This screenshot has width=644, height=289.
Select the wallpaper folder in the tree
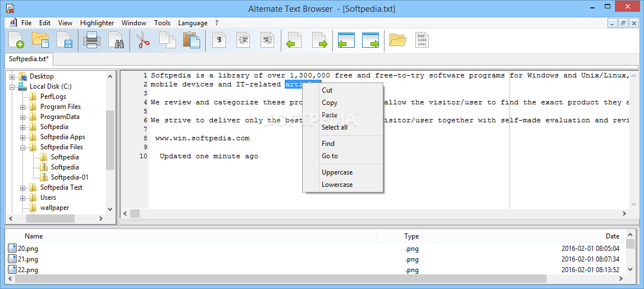tap(54, 208)
